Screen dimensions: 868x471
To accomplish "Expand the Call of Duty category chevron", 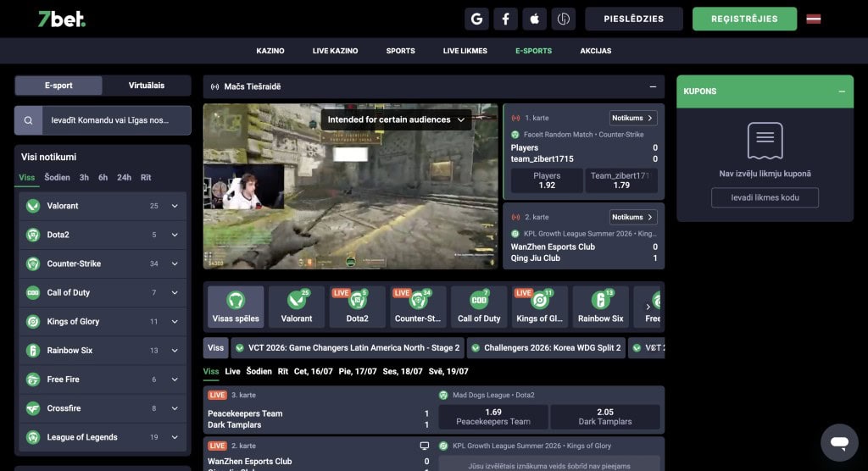I will point(175,292).
